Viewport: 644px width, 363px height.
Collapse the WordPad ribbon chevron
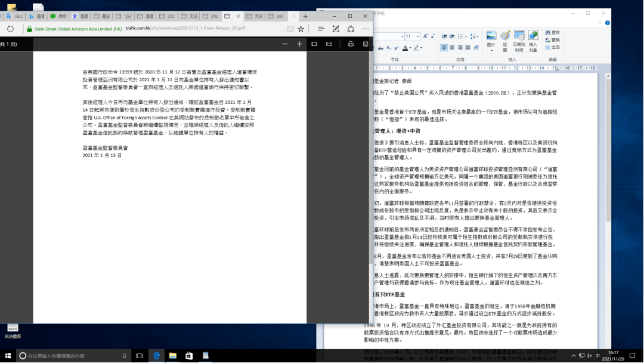coord(600,23)
